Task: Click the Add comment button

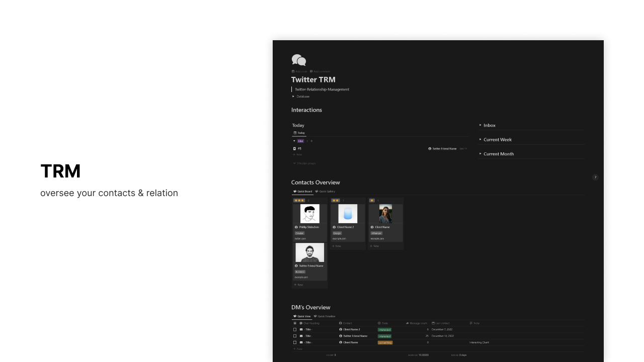Action: [320, 71]
